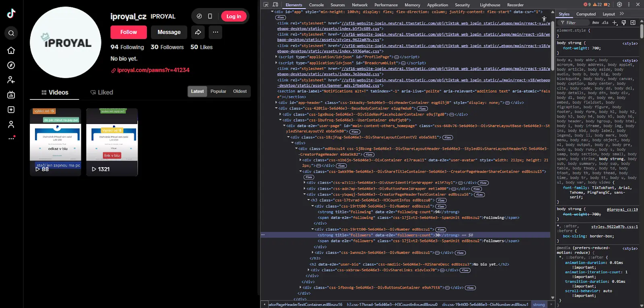Toggle device toolbar emulation in DevTools
Screen dimensions: 644x308
(275, 5)
